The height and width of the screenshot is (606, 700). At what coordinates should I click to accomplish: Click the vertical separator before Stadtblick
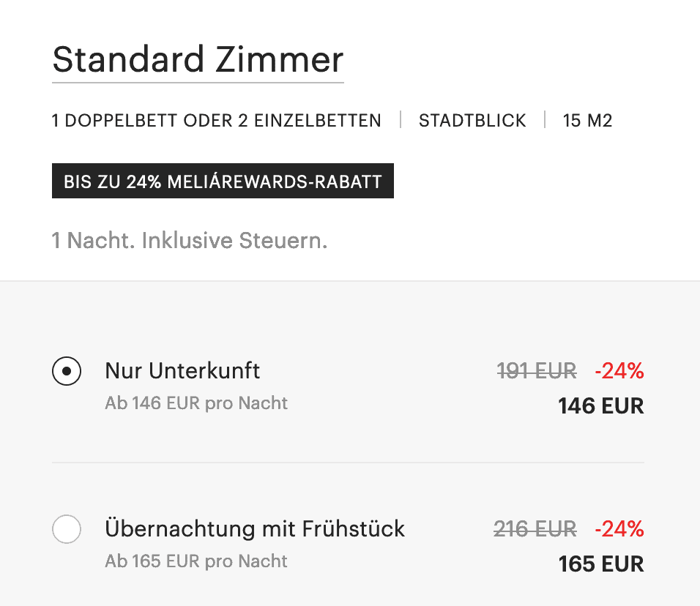pos(401,120)
